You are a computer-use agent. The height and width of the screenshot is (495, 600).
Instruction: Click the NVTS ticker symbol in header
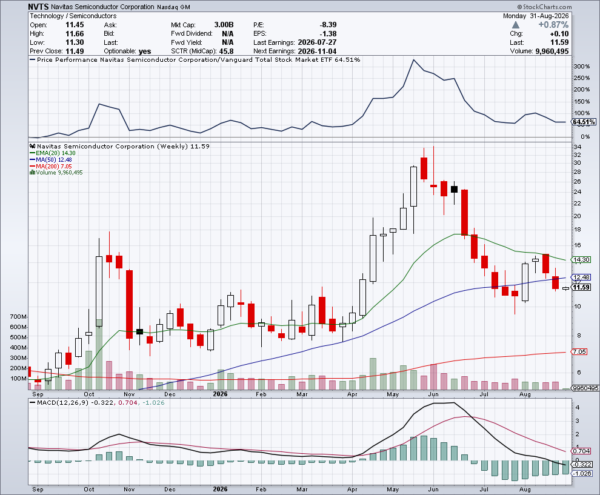pyautogui.click(x=38, y=7)
